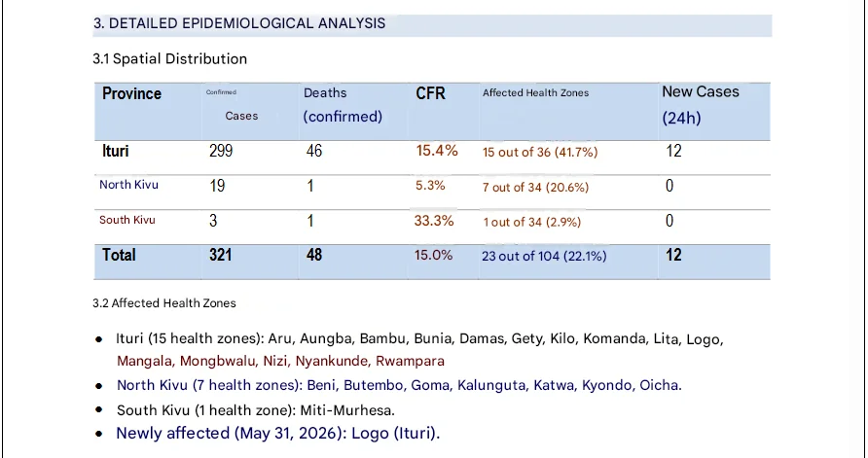
Task: Click '7 out of 34 (20.6%)' cell
Action: coord(535,188)
